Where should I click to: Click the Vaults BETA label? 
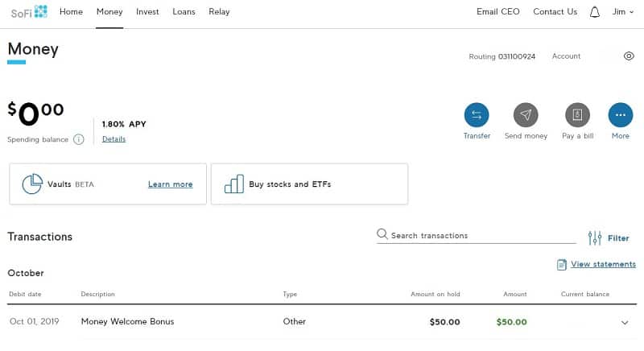pyautogui.click(x=71, y=184)
